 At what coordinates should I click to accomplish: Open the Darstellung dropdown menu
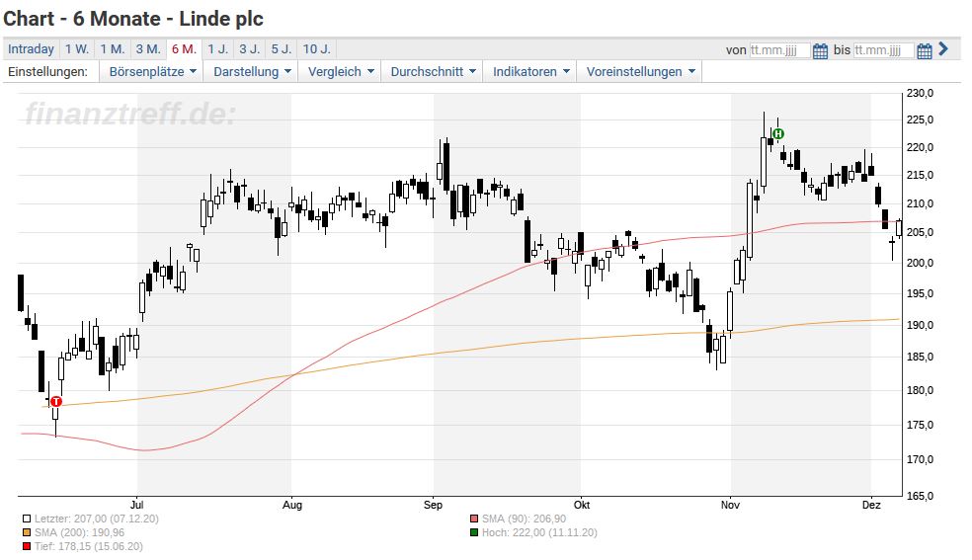coord(252,72)
